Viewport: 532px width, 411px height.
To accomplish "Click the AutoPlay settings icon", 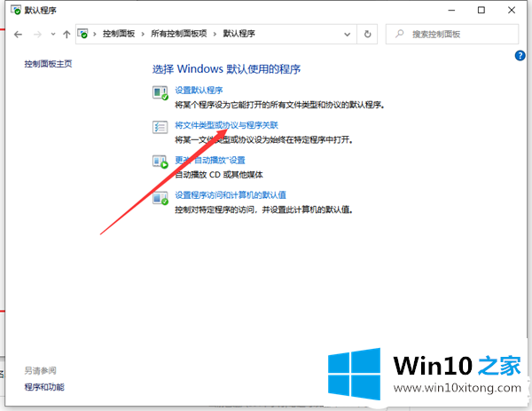I will 160,162.
